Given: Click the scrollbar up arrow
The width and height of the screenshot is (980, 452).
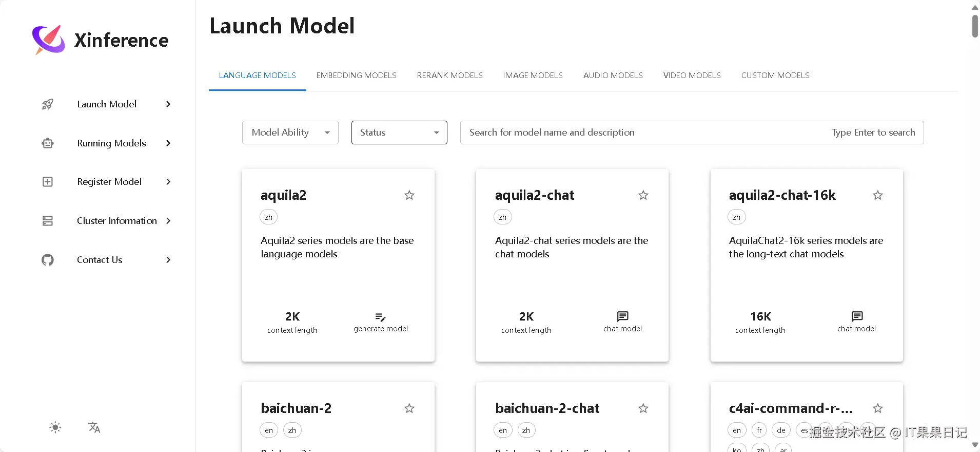Looking at the screenshot, I should point(975,7).
